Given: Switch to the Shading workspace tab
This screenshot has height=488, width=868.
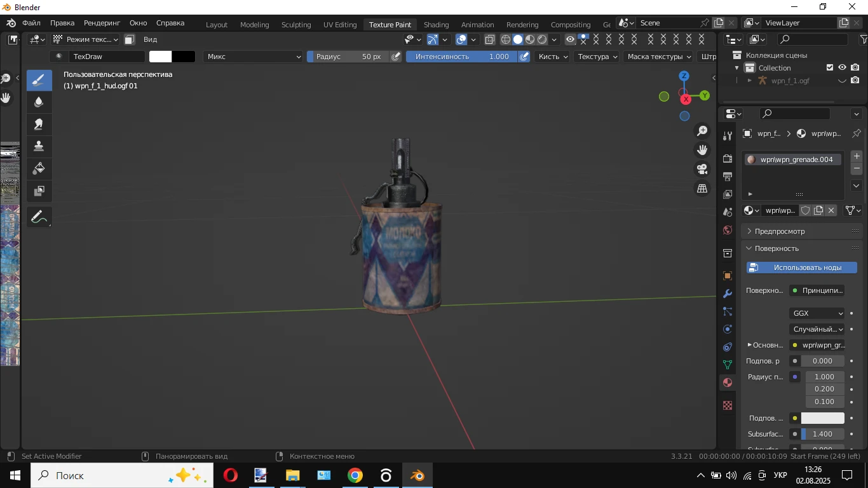Looking at the screenshot, I should 436,25.
